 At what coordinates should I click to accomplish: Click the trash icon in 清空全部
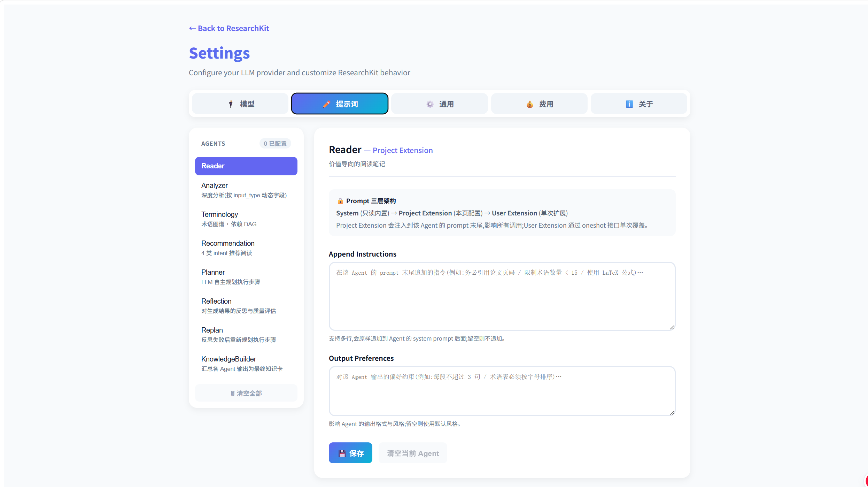tap(233, 393)
